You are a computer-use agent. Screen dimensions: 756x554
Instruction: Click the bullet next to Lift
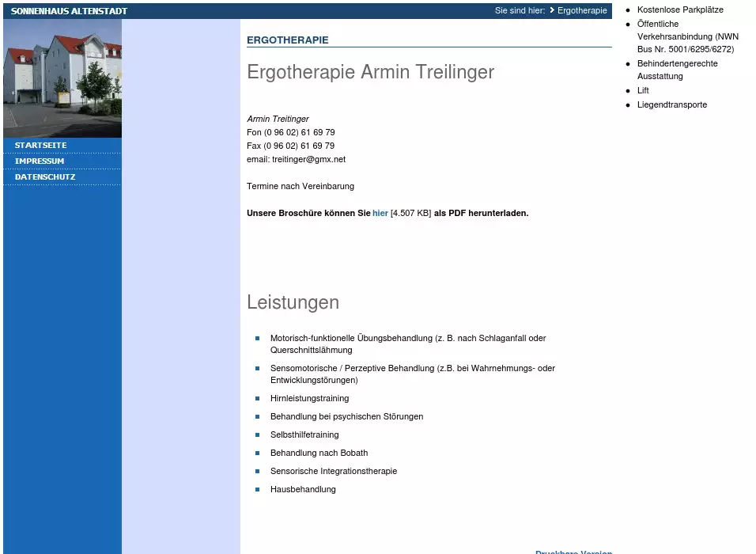[x=629, y=91]
